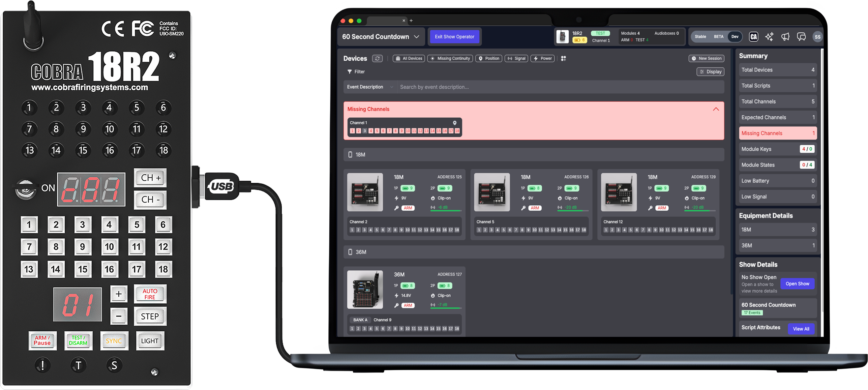Click the 36M section device icon

coord(350,252)
